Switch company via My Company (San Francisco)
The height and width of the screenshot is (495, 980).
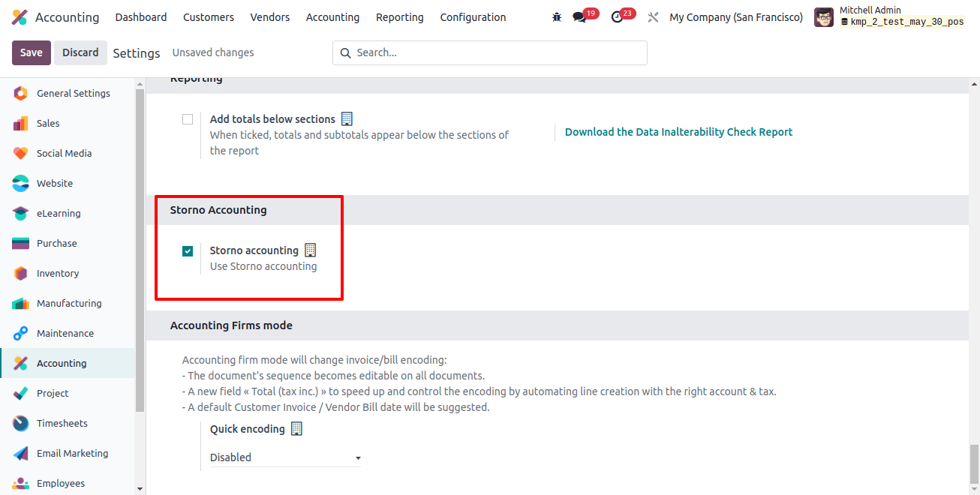tap(736, 17)
